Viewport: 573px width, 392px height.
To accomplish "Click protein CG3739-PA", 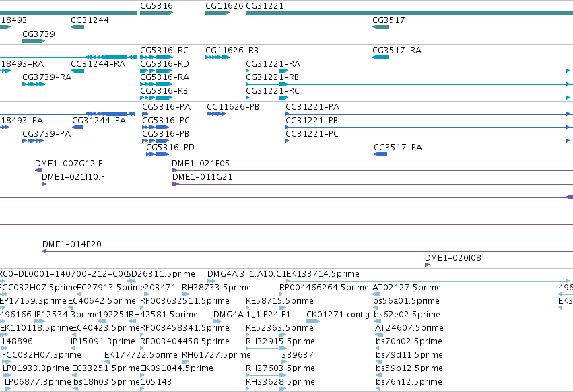I will (46, 134).
